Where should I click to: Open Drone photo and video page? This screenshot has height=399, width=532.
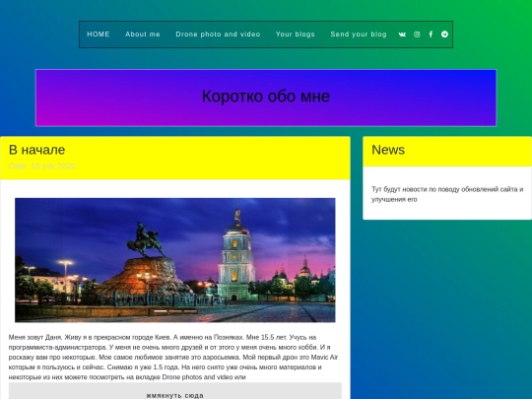(218, 34)
